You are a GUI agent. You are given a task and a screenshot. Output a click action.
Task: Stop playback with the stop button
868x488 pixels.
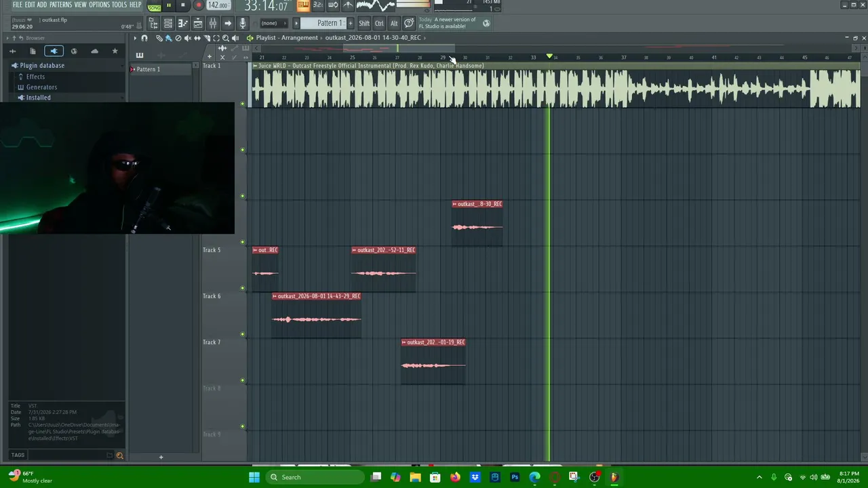[x=182, y=5]
